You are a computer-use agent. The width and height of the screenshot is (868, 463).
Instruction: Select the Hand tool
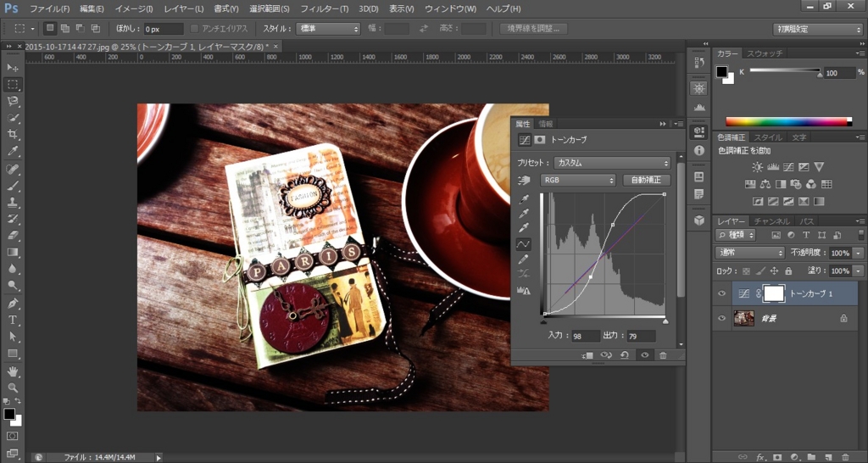coord(12,371)
